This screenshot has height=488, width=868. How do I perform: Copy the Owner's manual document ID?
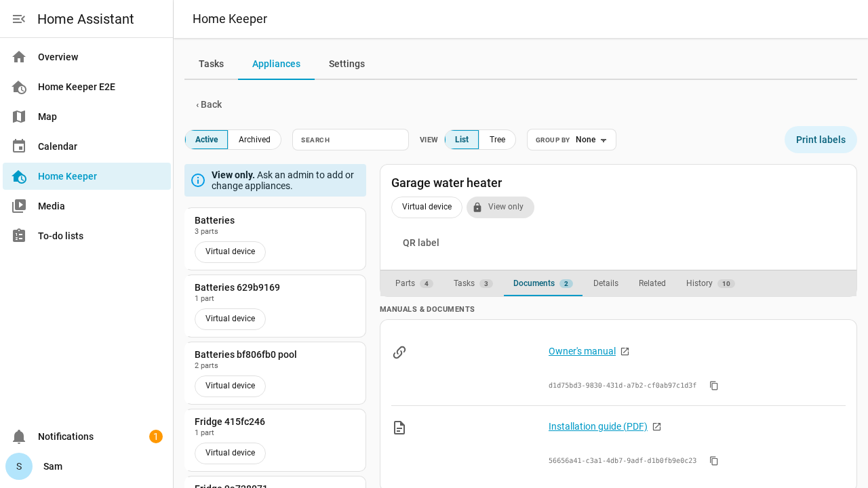(x=714, y=386)
